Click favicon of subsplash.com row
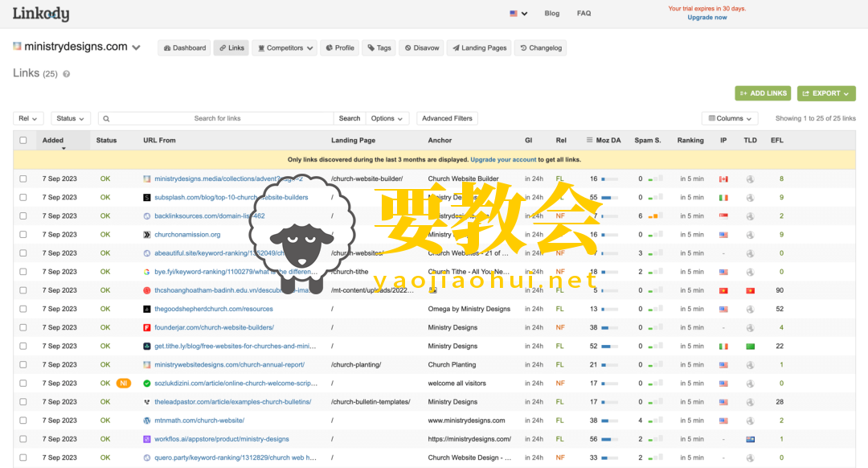This screenshot has width=868, height=468. [147, 197]
